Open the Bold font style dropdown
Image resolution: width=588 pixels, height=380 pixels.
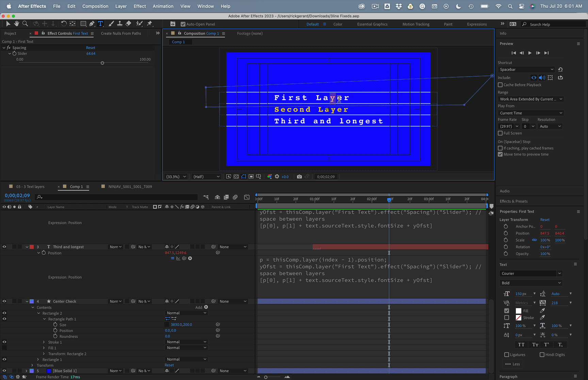[530, 283]
